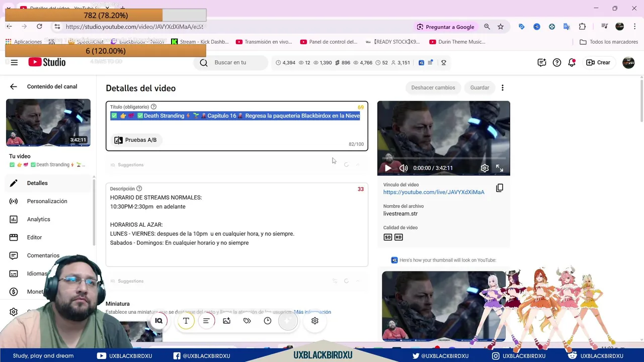Click the page vertical scrollbar

[641, 101]
